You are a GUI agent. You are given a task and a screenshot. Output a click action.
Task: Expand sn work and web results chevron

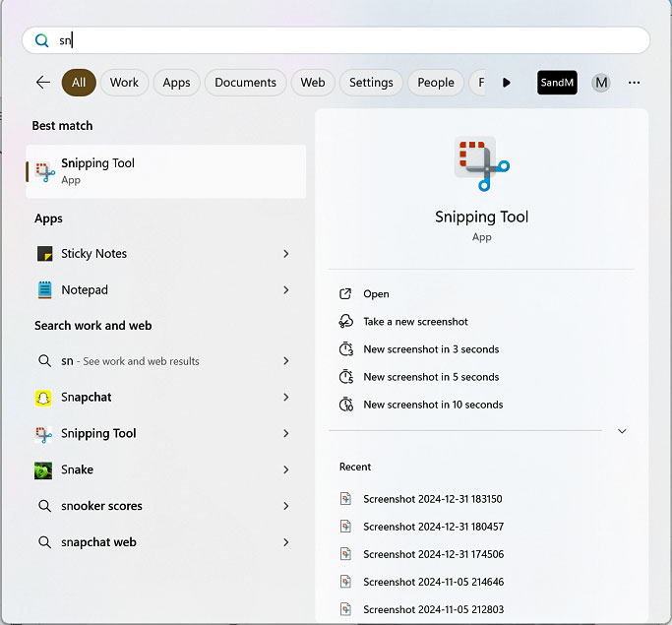click(x=286, y=361)
